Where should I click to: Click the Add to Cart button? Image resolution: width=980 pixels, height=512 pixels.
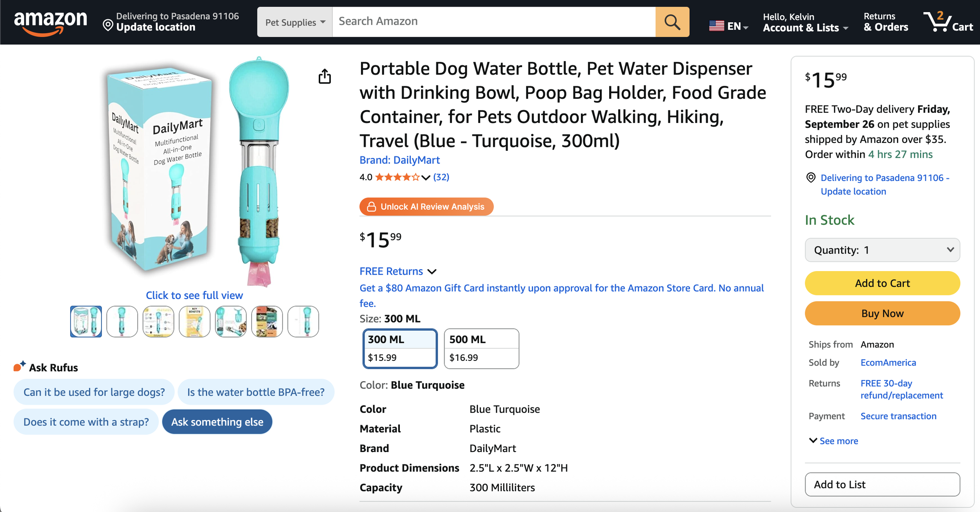point(882,283)
